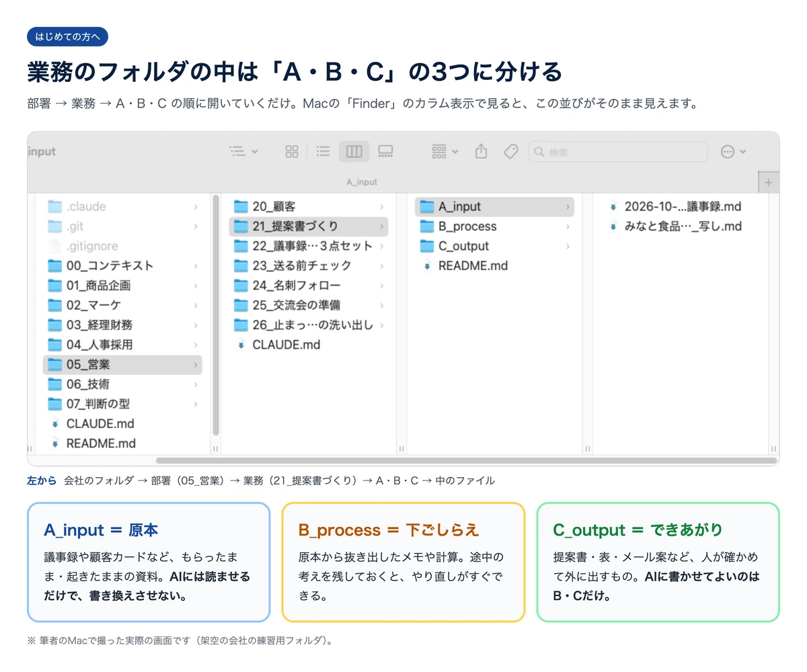Select the 2026-10-...議事録.md file
The height and width of the screenshot is (672, 807).
[x=681, y=207]
